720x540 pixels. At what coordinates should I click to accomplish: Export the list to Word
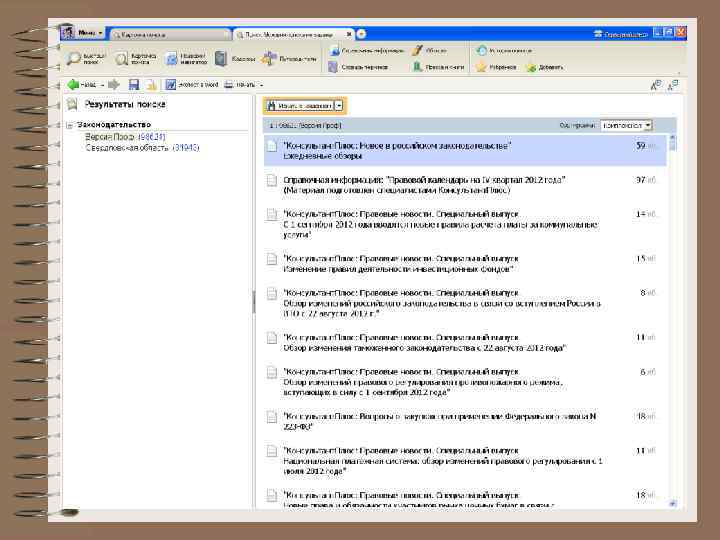coord(192,84)
